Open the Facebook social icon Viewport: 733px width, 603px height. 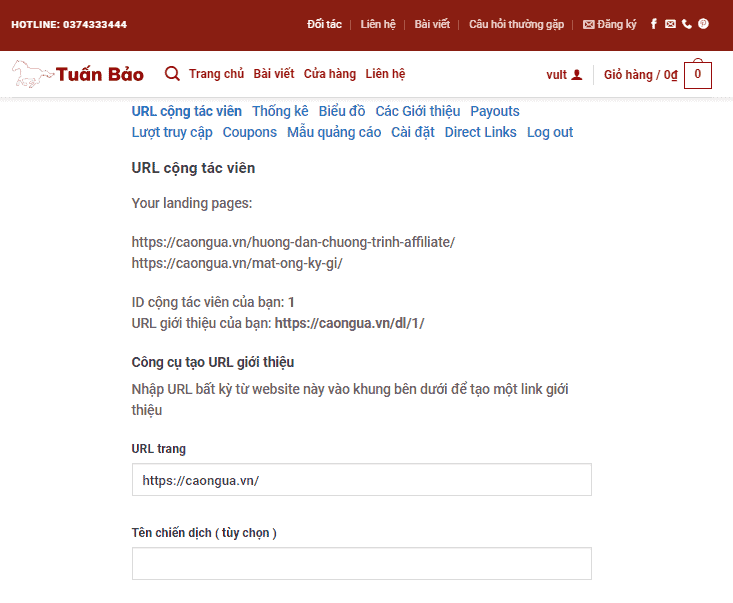click(x=654, y=24)
